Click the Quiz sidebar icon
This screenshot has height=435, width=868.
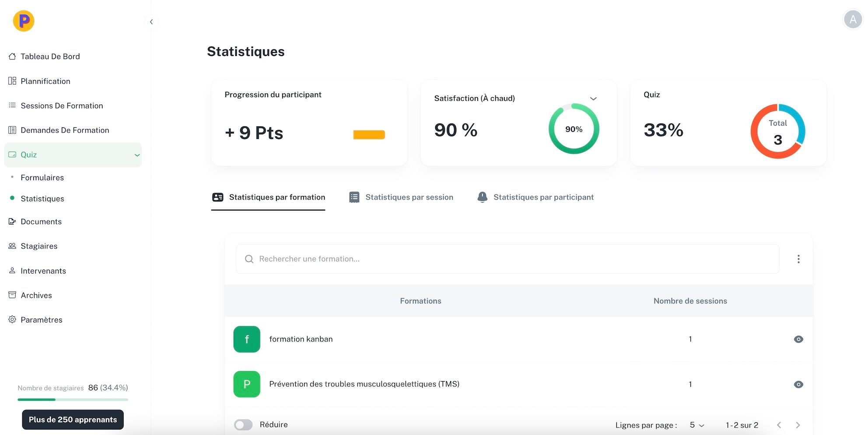coord(12,154)
